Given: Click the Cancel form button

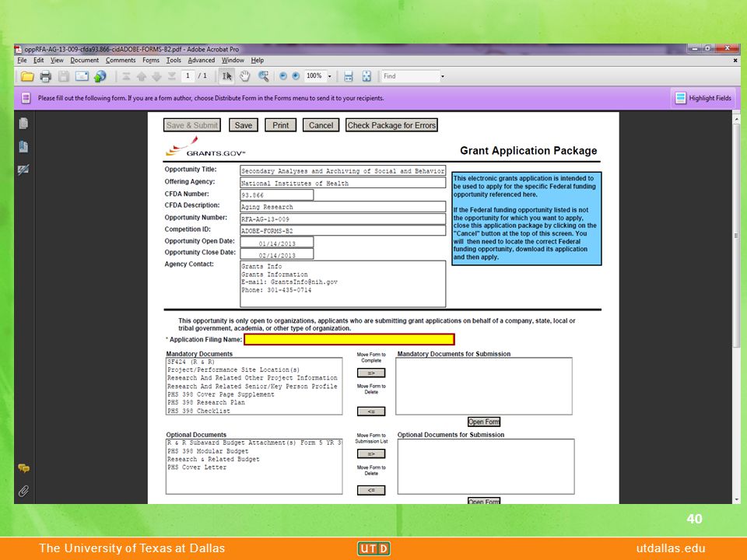Looking at the screenshot, I should tap(321, 125).
